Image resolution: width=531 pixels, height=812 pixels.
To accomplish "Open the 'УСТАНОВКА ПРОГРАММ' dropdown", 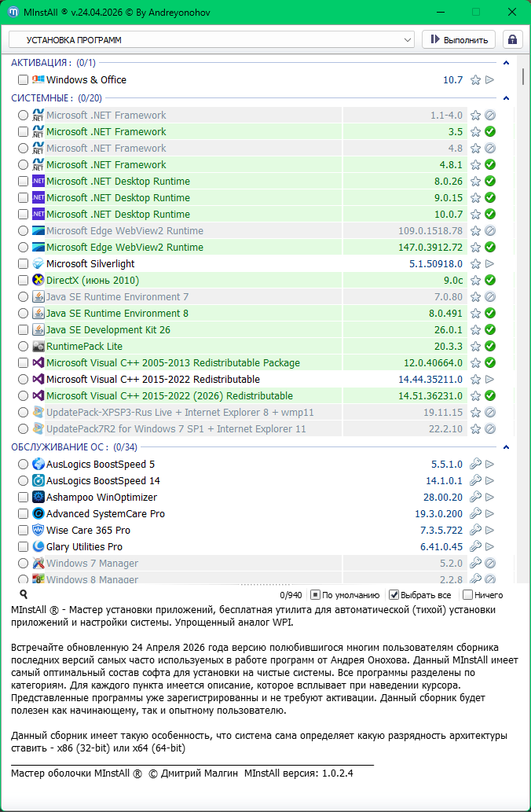I will (x=211, y=40).
